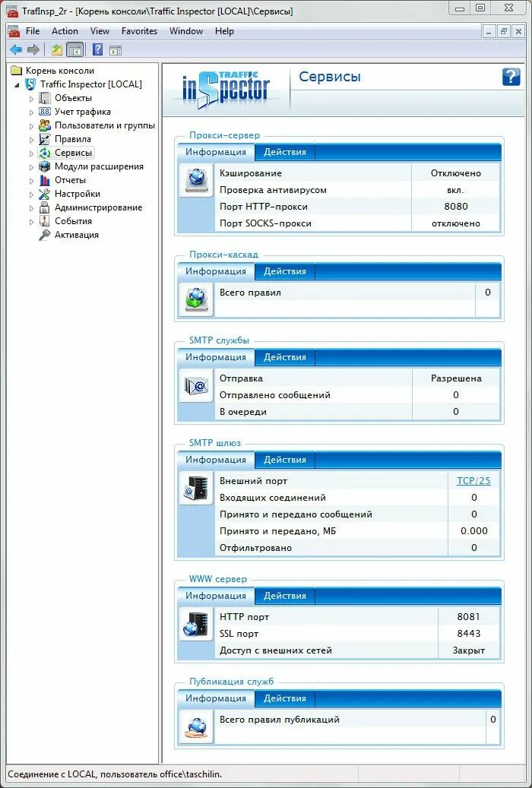
Task: Click the Пользователи и группы people icon
Action: point(45,125)
